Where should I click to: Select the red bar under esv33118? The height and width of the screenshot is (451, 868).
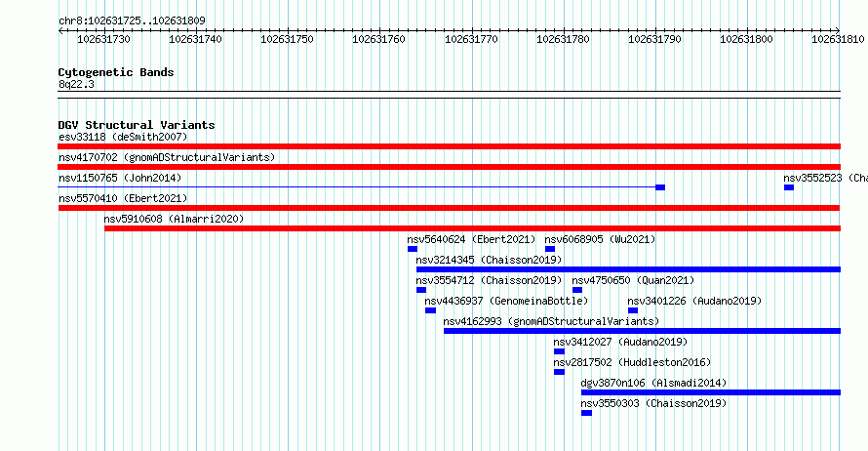click(449, 146)
